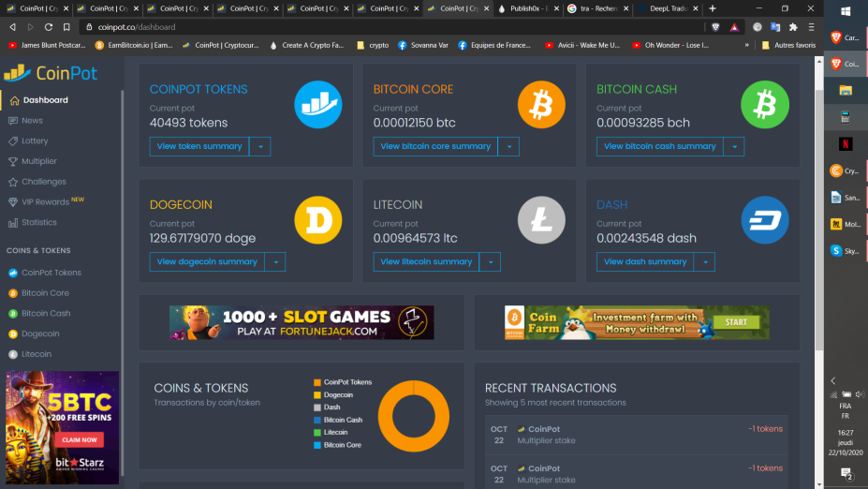Click the VIP Rewards diamond icon
The image size is (868, 489).
click(x=13, y=202)
